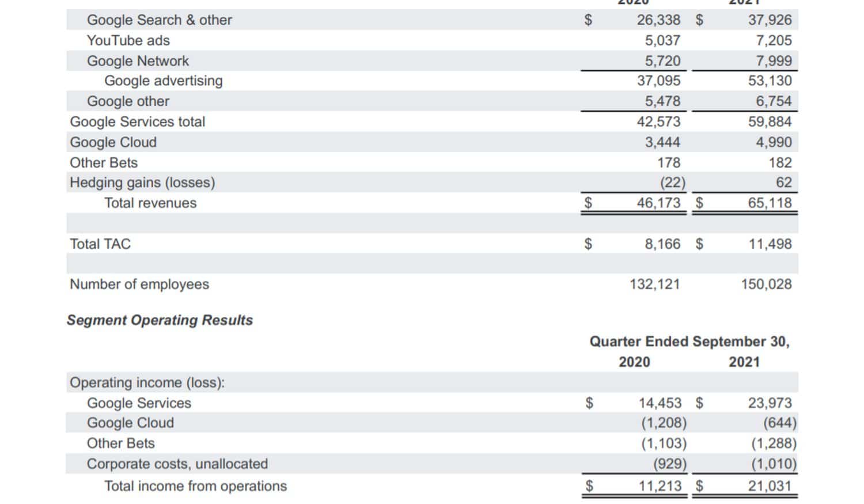This screenshot has width=864, height=504.
Task: Select the Hedging gains (losses) label
Action: pyautogui.click(x=142, y=183)
